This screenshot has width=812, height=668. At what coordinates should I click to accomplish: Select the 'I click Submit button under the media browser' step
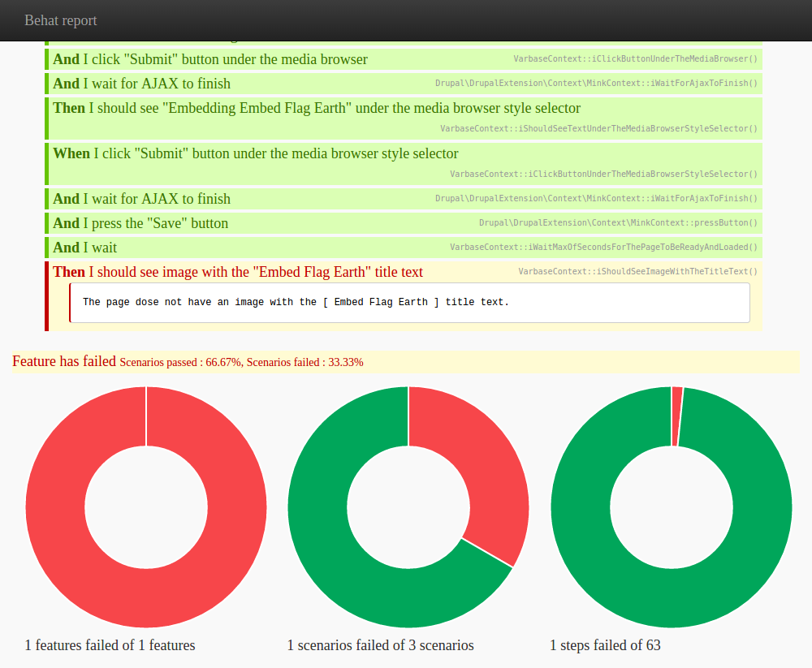404,59
